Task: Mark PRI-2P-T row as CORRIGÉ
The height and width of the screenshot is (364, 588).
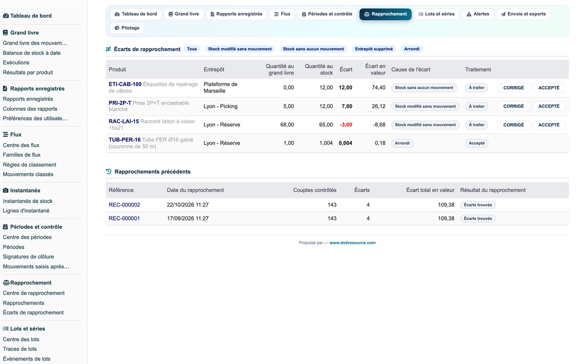Action: [x=514, y=106]
